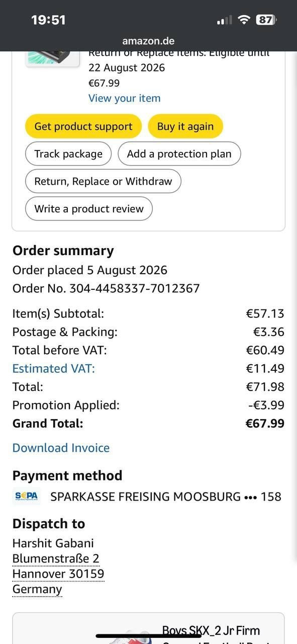
Task: Tap the 19:51 clock in status bar
Action: pos(48,20)
